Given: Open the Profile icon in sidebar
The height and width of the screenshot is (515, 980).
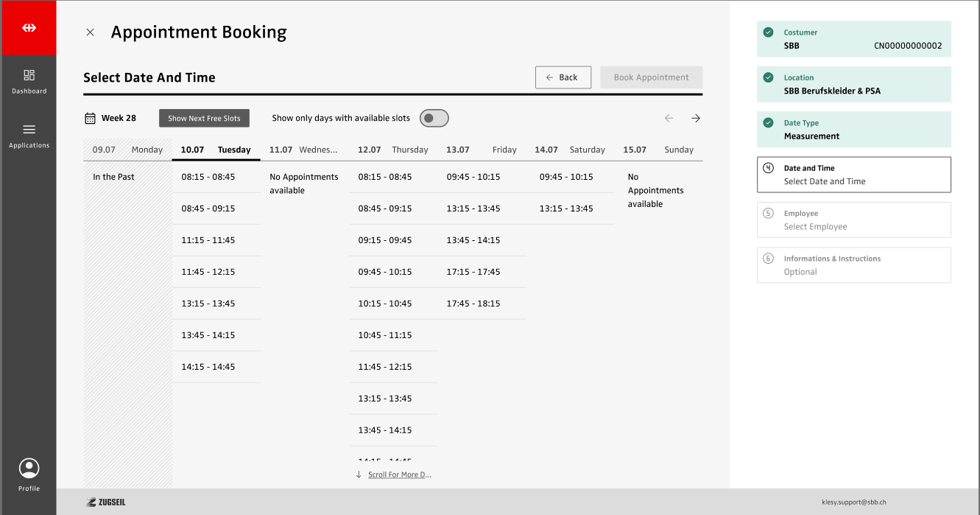Looking at the screenshot, I should coord(29,469).
